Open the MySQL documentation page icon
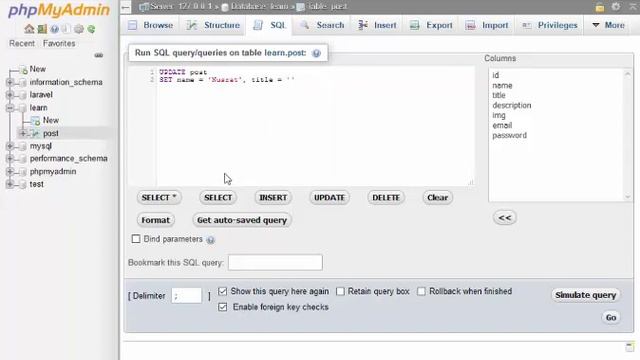 pyautogui.click(x=67, y=29)
